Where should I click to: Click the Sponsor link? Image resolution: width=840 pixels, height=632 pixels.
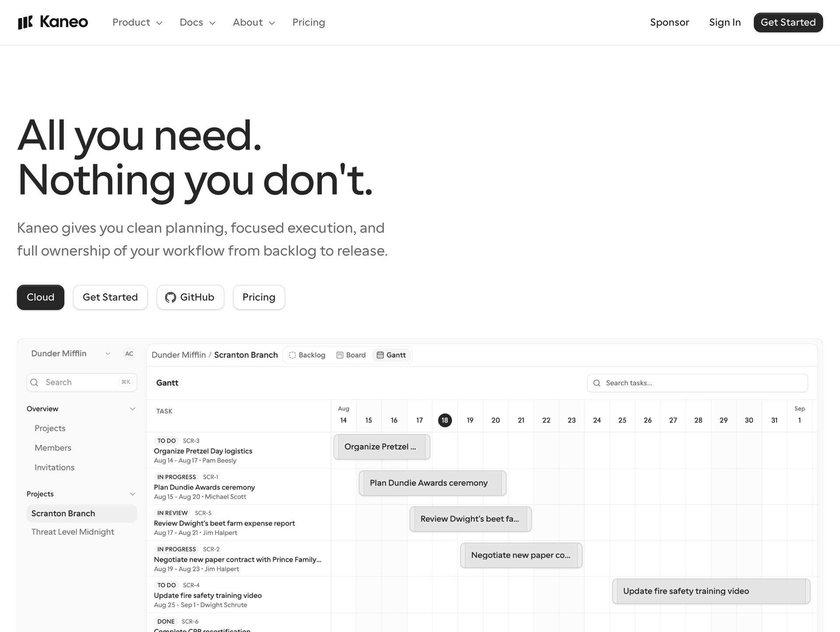669,22
